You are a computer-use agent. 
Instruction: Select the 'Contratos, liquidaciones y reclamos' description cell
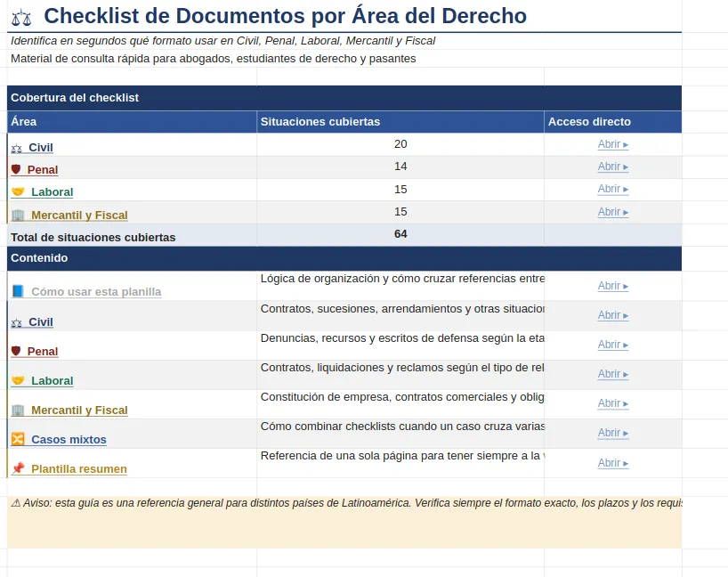click(400, 375)
